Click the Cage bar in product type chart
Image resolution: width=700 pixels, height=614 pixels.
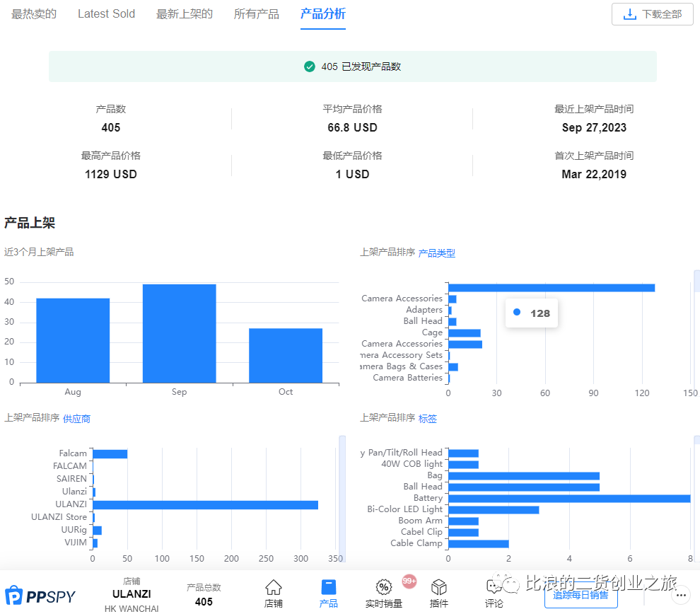(465, 333)
